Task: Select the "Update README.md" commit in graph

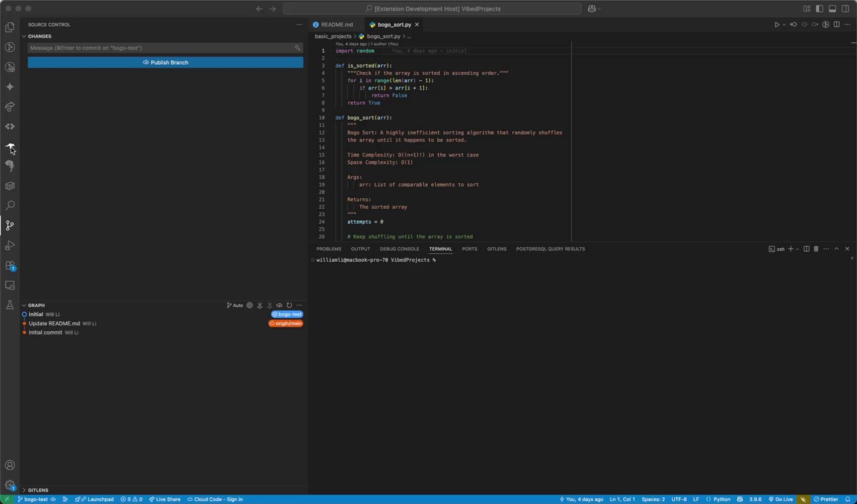Action: [54, 323]
